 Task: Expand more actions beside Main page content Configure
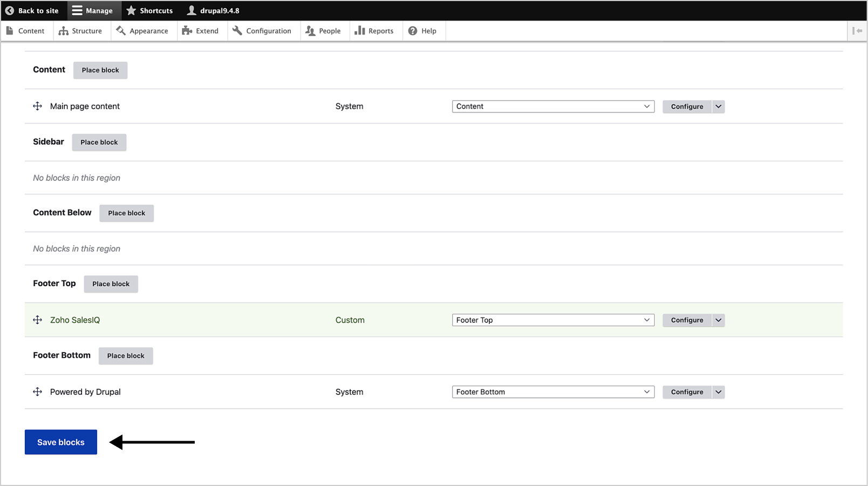coord(719,107)
